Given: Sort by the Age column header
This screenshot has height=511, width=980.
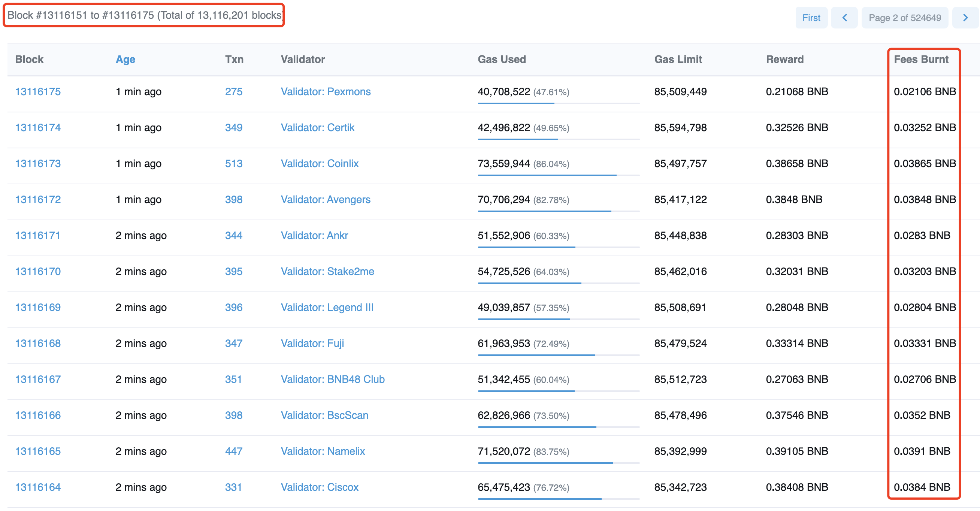Looking at the screenshot, I should pyautogui.click(x=125, y=59).
